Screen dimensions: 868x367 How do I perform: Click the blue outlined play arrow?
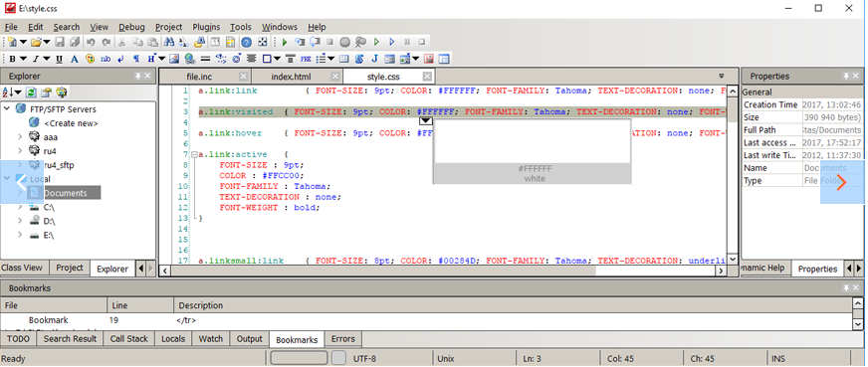(392, 42)
